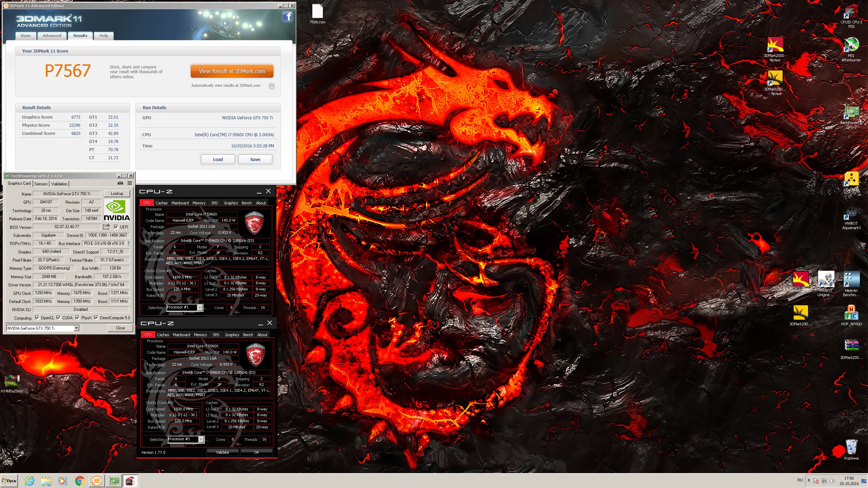Screen dimensions: 868x488
Task: Open Windows Media Player taskbar icon
Action: [x=62, y=481]
